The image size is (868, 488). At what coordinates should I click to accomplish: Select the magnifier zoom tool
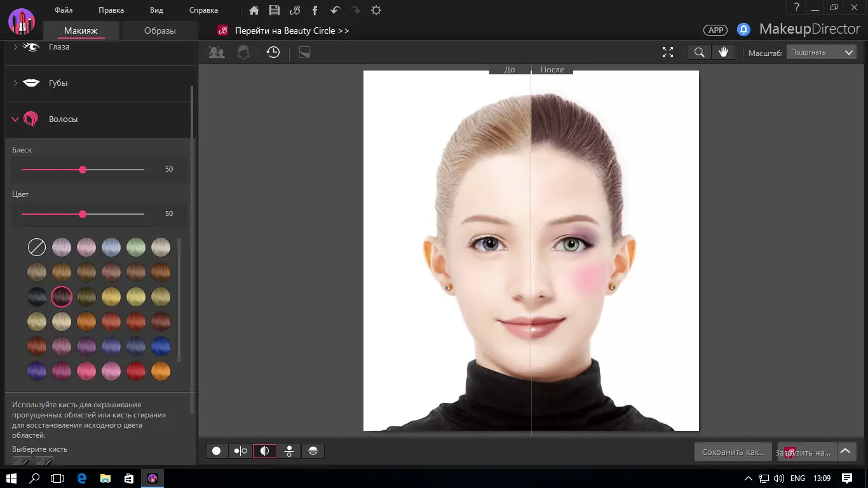(699, 53)
